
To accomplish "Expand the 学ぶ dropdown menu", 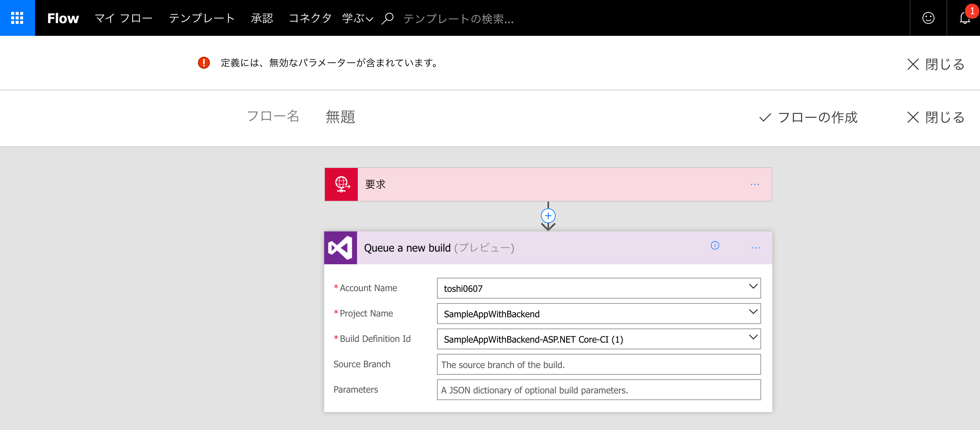I will (x=358, y=18).
